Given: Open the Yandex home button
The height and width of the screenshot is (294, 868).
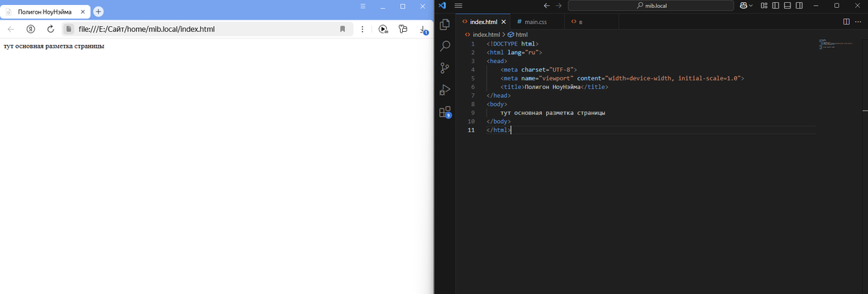Looking at the screenshot, I should 31,29.
